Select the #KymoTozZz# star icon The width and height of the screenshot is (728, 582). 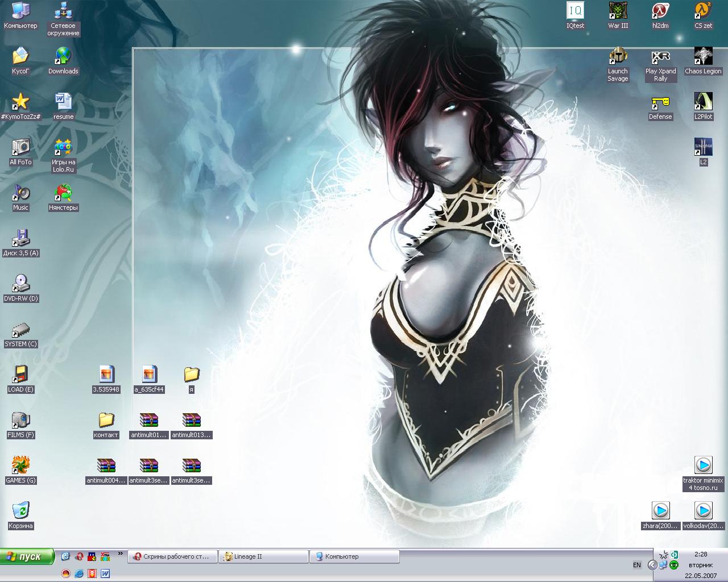[20, 106]
